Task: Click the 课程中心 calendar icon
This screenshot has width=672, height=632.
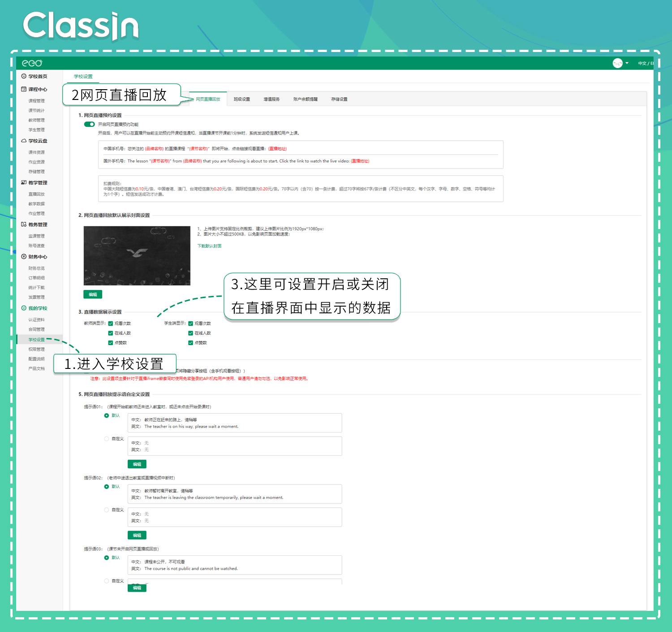Action: coord(24,89)
